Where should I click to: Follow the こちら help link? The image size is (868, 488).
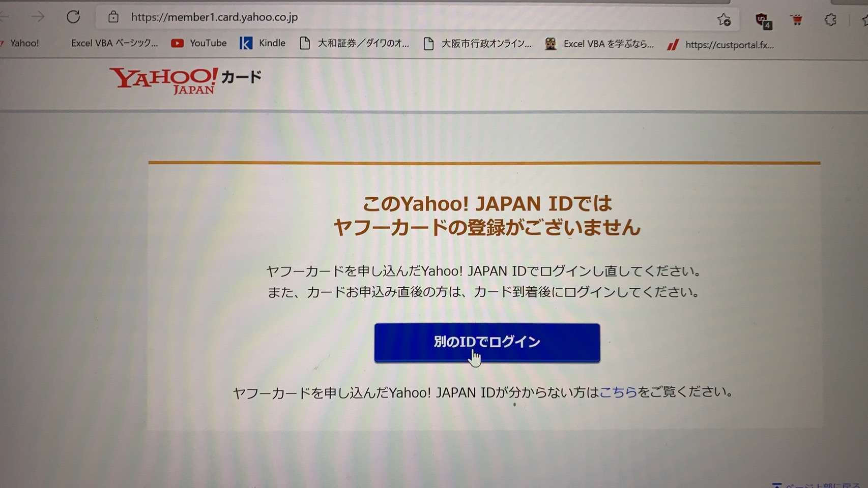(618, 392)
